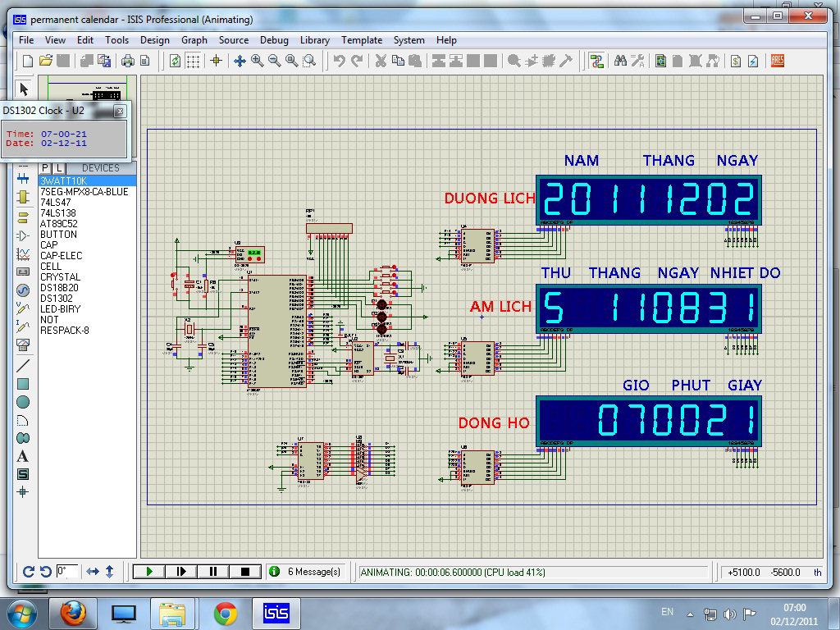Click the Zoom In magnifier icon

(x=258, y=61)
